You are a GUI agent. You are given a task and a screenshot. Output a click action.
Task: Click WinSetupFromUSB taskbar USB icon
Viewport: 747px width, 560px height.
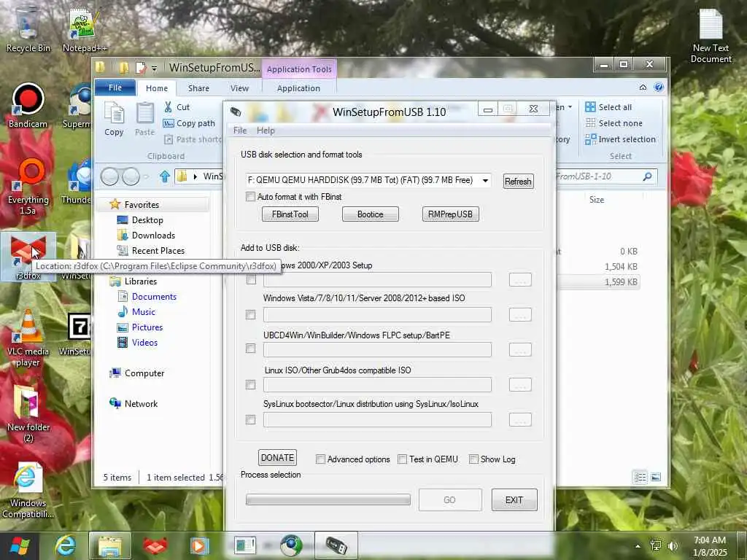point(336,545)
